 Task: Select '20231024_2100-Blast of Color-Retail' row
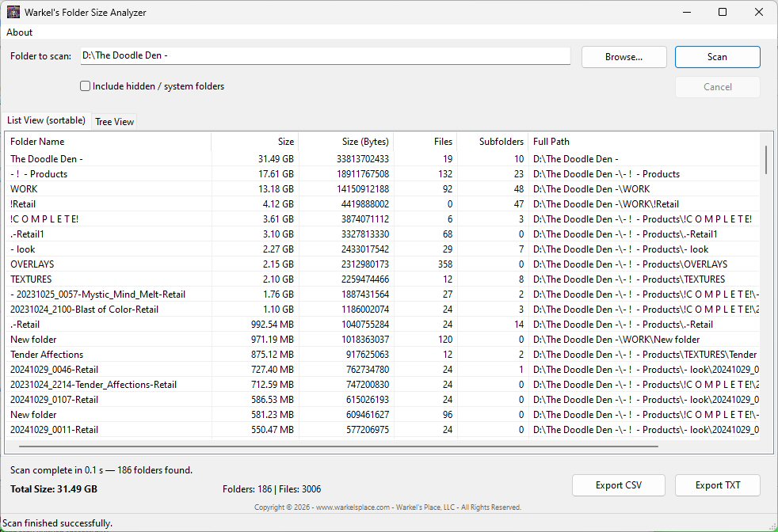(382, 310)
